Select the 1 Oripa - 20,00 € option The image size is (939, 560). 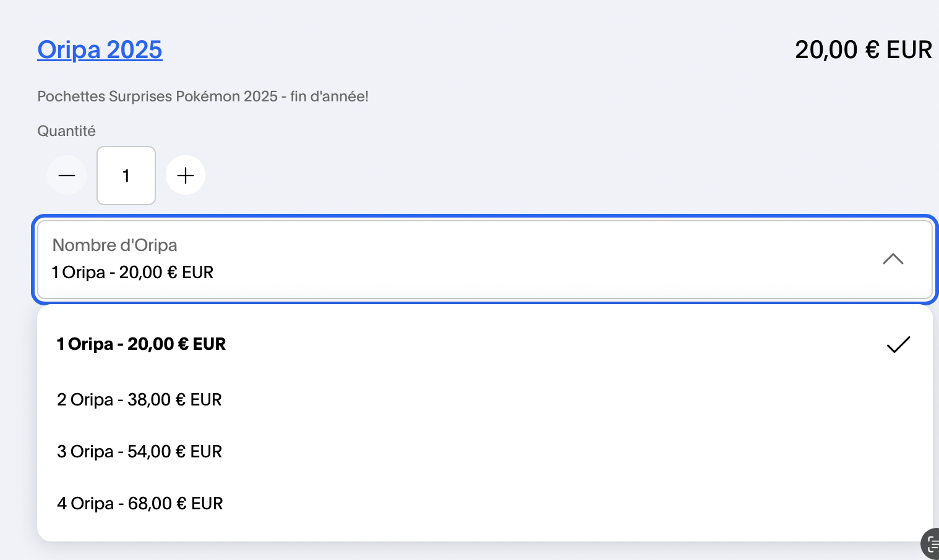pos(141,344)
